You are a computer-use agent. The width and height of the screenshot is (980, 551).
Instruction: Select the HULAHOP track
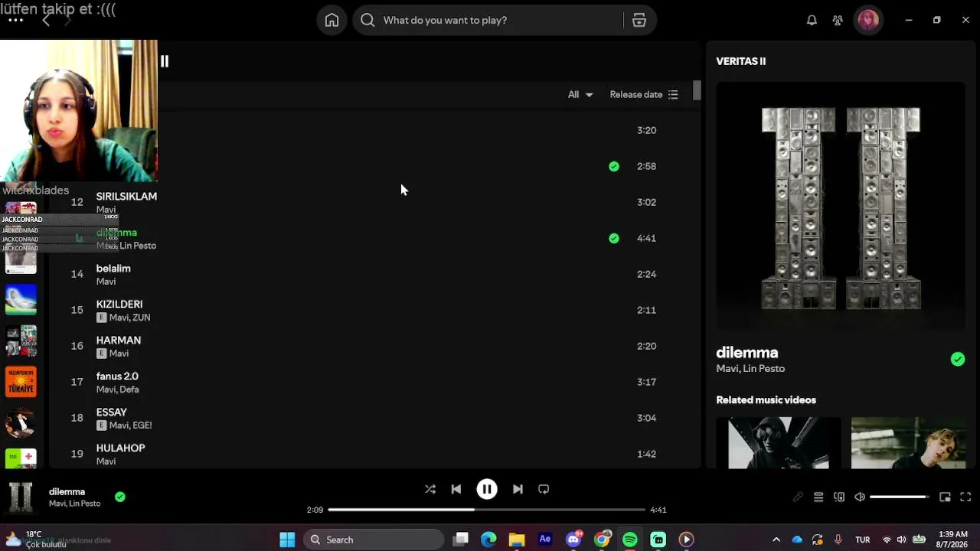[120, 448]
